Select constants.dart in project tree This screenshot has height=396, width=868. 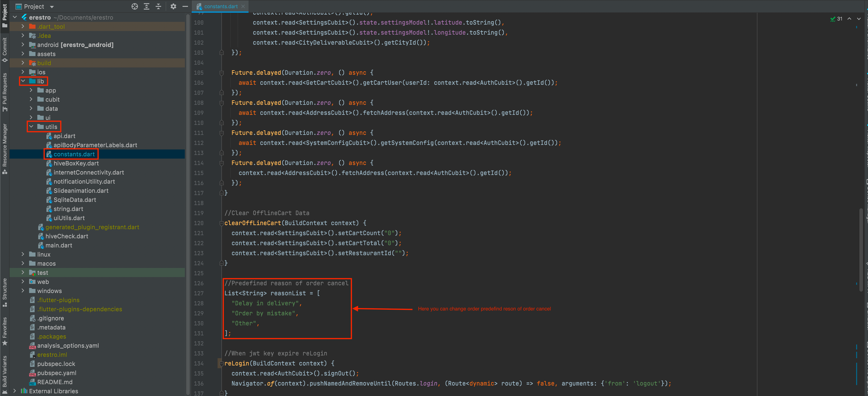[74, 154]
